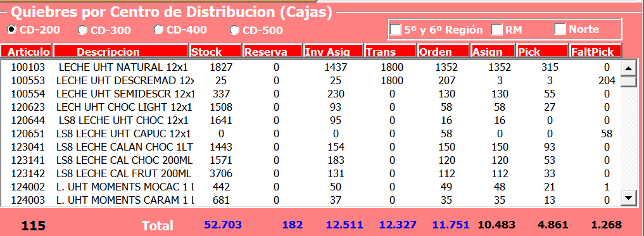Click the Inv Asig column header
The image size is (644, 236).
pyautogui.click(x=333, y=51)
